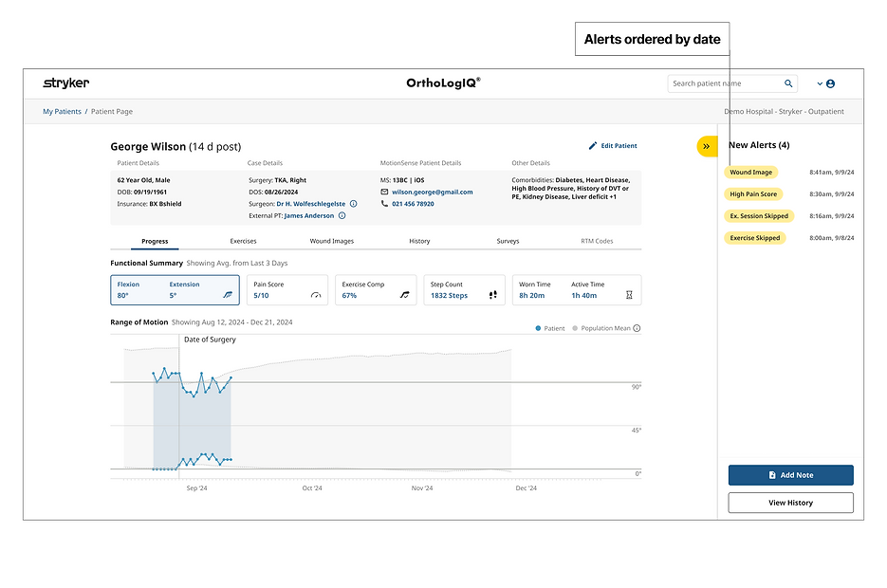Click the Edit Patient pencil icon
The height and width of the screenshot is (588, 887).
coord(592,146)
